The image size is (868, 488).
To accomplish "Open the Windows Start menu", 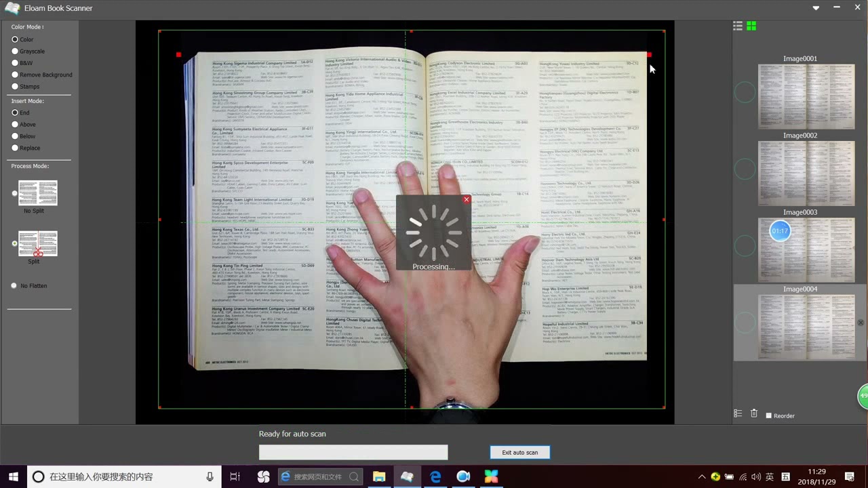I will point(13,476).
